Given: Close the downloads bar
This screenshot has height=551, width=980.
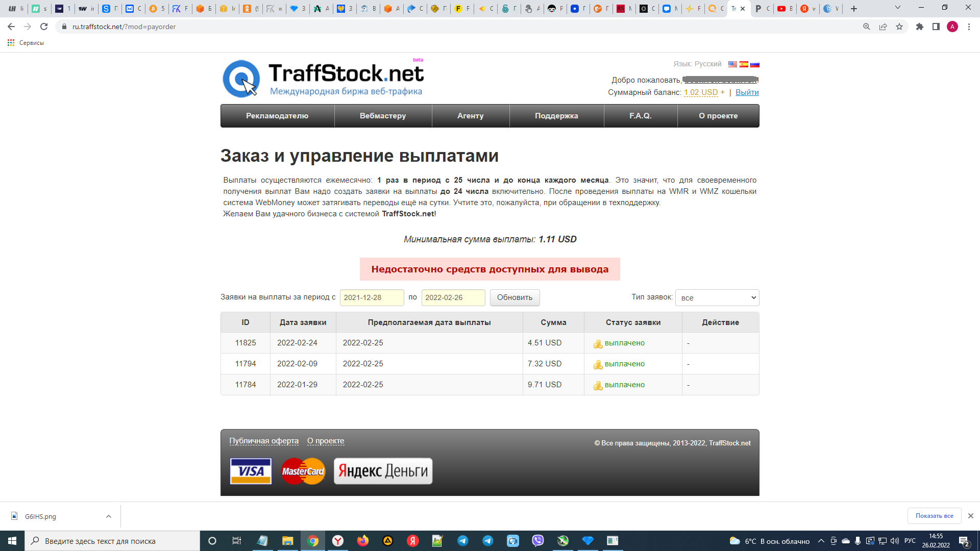Looking at the screenshot, I should (x=971, y=516).
